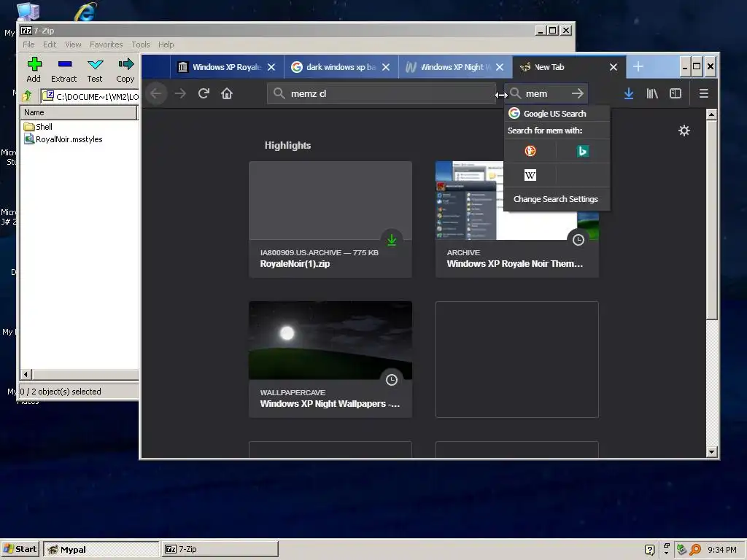Search mem with Bing icon
The height and width of the screenshot is (560, 747).
(583, 151)
